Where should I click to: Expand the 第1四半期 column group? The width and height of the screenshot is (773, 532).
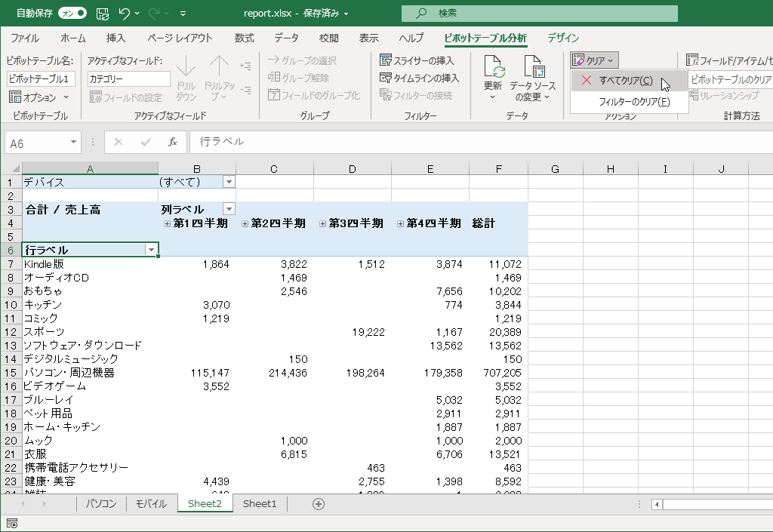pos(168,223)
